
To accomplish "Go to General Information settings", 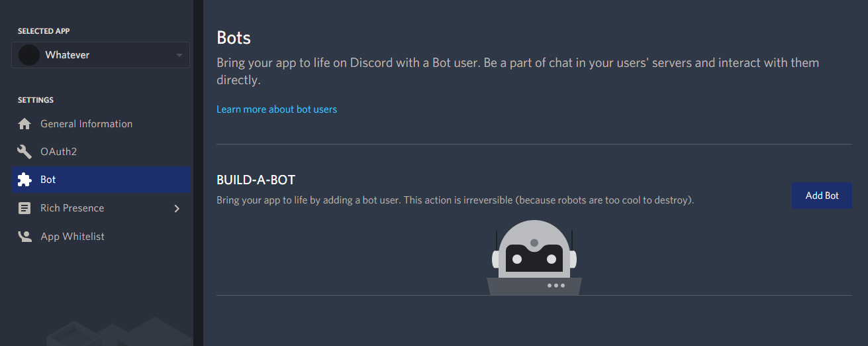I will point(86,124).
